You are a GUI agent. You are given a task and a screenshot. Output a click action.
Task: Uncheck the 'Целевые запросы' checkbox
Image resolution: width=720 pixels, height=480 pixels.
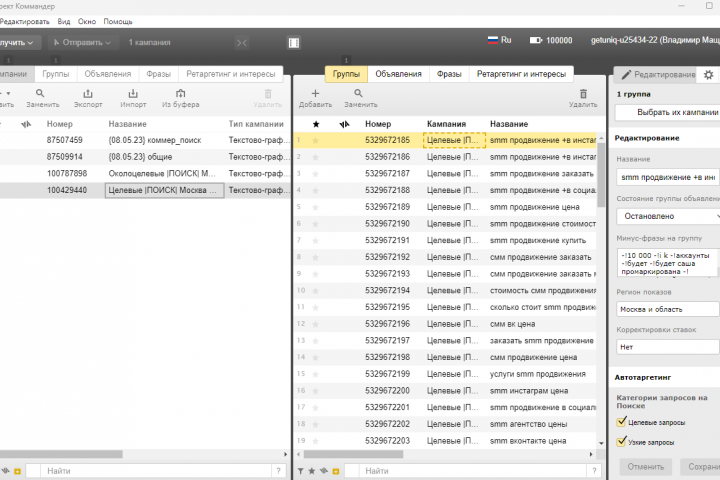622,422
